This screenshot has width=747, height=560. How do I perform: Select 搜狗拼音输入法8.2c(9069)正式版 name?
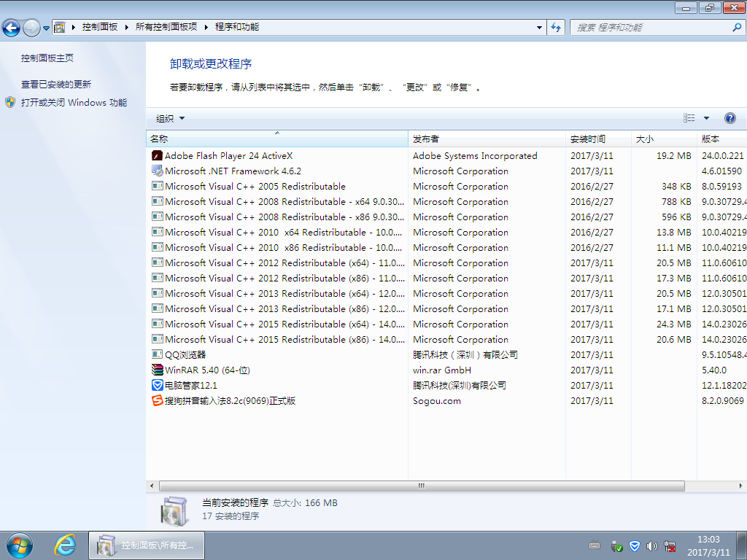pyautogui.click(x=230, y=400)
